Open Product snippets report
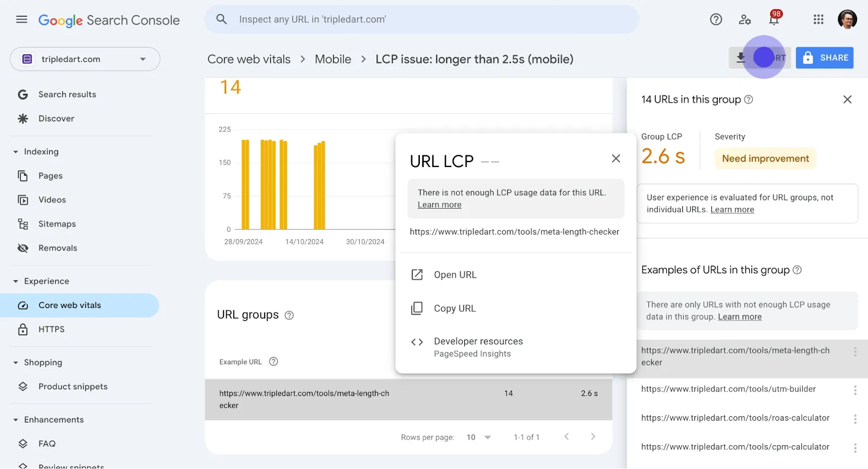The width and height of the screenshot is (868, 469). coord(73,387)
